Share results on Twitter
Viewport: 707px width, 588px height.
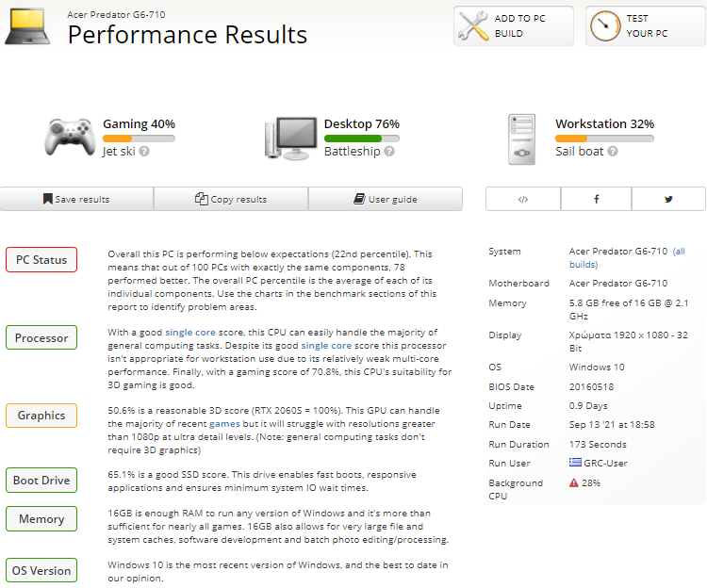668,199
